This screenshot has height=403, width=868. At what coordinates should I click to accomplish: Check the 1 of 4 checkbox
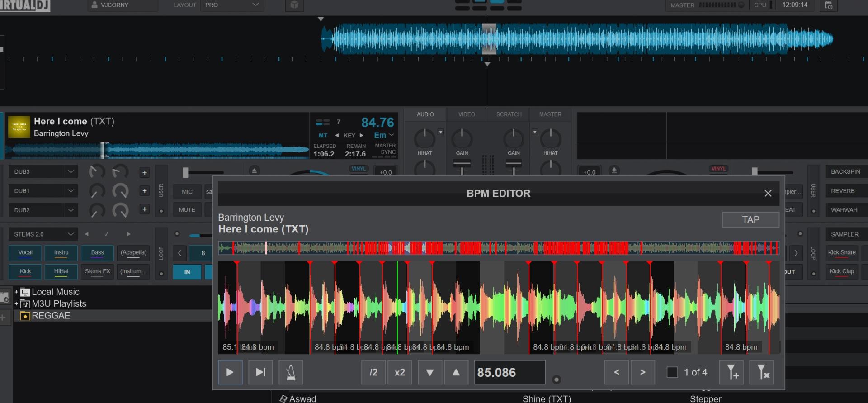coord(672,372)
